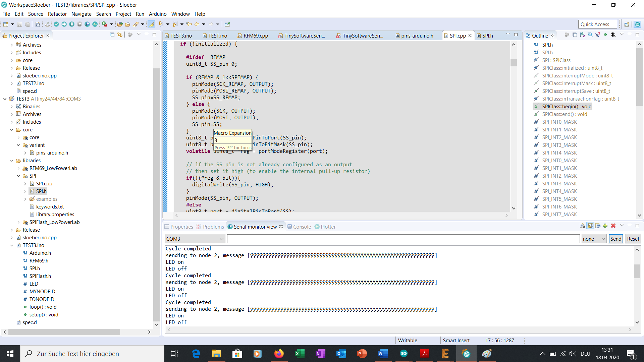Click editor vertical scrollbar thumb

pos(514,63)
